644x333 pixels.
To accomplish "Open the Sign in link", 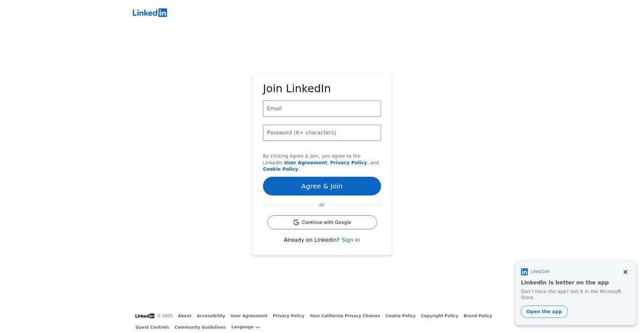I will [x=350, y=240].
